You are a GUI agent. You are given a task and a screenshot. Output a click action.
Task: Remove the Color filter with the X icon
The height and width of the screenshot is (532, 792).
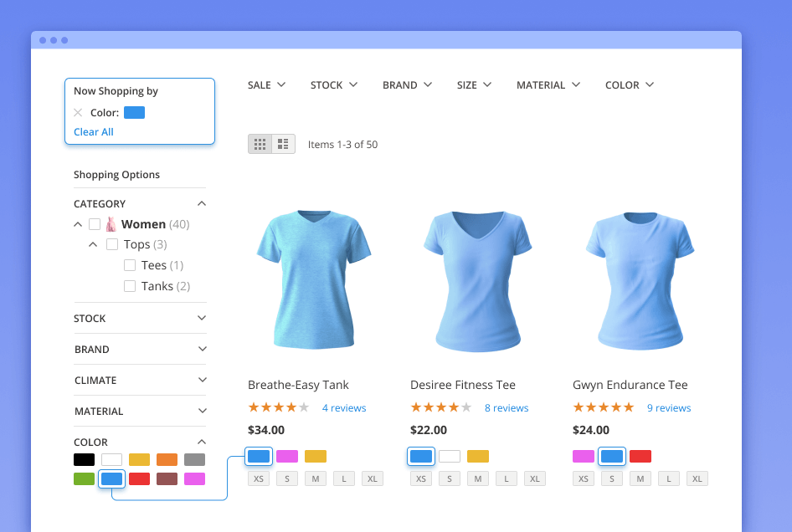78,113
